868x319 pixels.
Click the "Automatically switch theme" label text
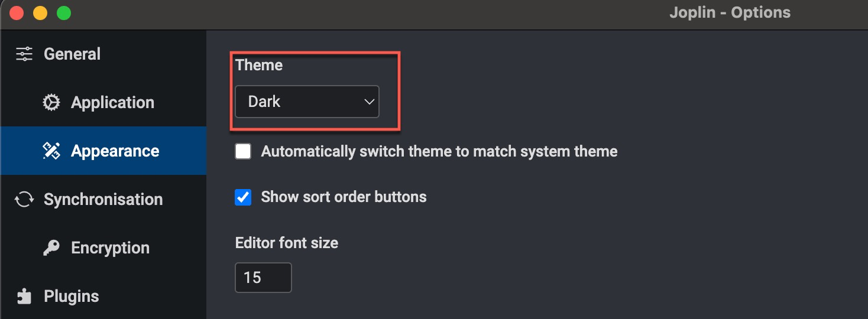(x=439, y=152)
